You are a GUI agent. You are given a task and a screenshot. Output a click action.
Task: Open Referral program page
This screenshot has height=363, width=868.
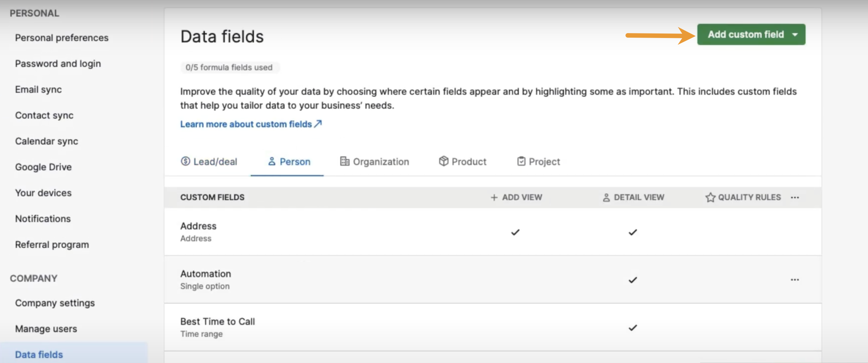(52, 245)
